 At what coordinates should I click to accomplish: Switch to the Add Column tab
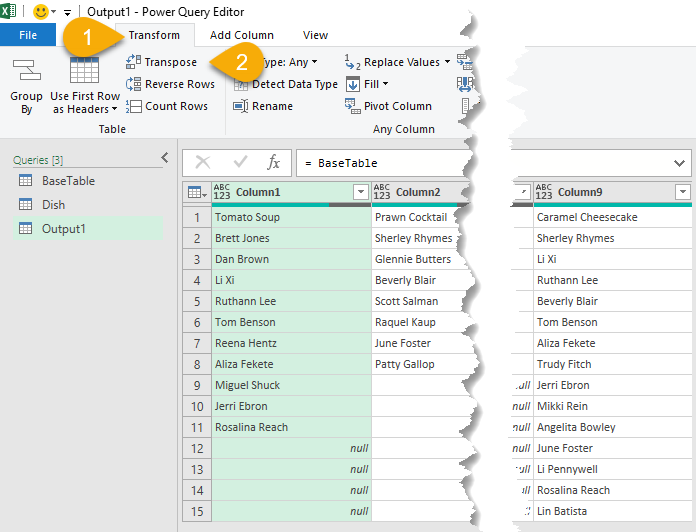[x=241, y=35]
